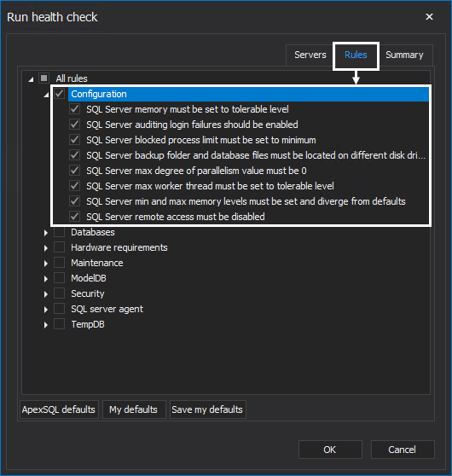Uncheck max degree of parallelism rule
Image resolution: width=452 pixels, height=476 pixels.
coord(75,171)
